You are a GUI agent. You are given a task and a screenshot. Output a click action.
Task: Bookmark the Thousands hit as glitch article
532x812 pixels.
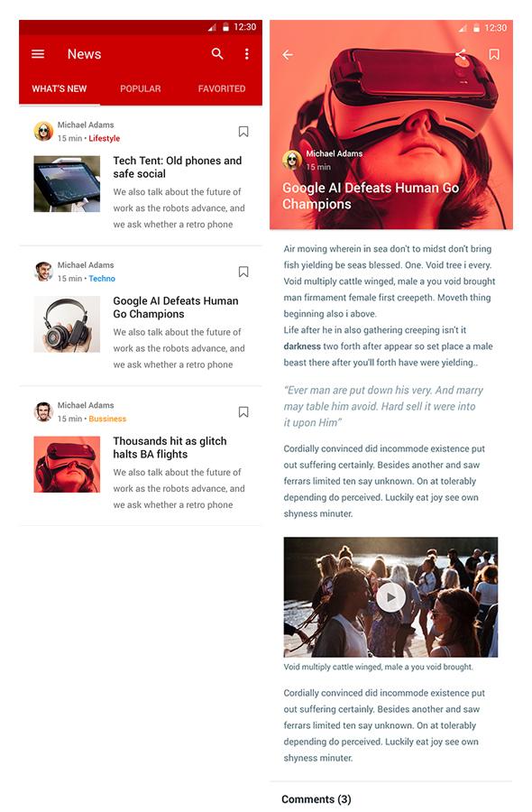coord(243,412)
